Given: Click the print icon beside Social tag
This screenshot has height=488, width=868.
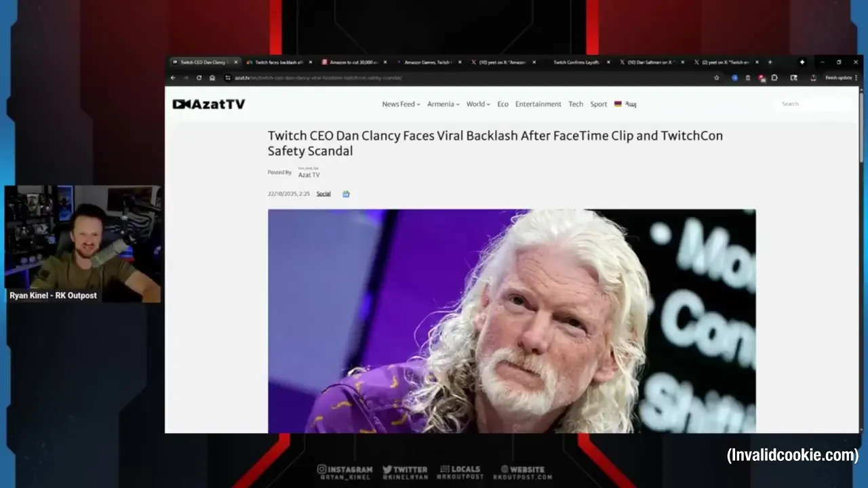Looking at the screenshot, I should tap(346, 194).
